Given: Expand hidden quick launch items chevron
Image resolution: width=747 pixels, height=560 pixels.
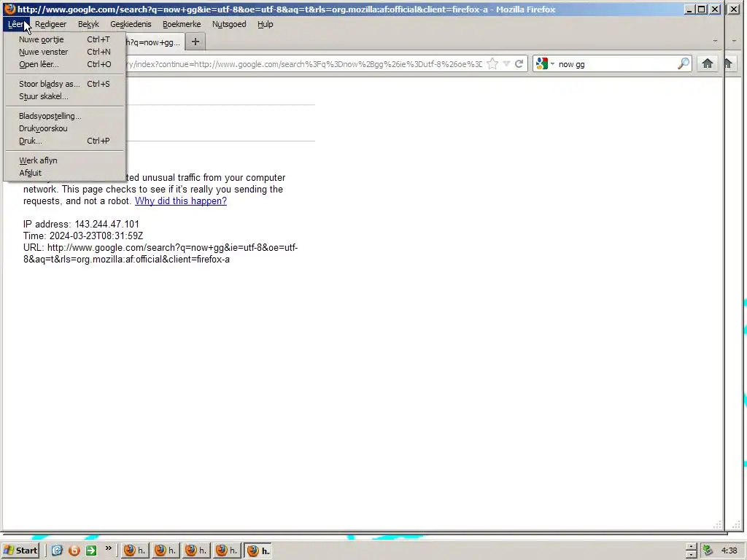Looking at the screenshot, I should (108, 548).
